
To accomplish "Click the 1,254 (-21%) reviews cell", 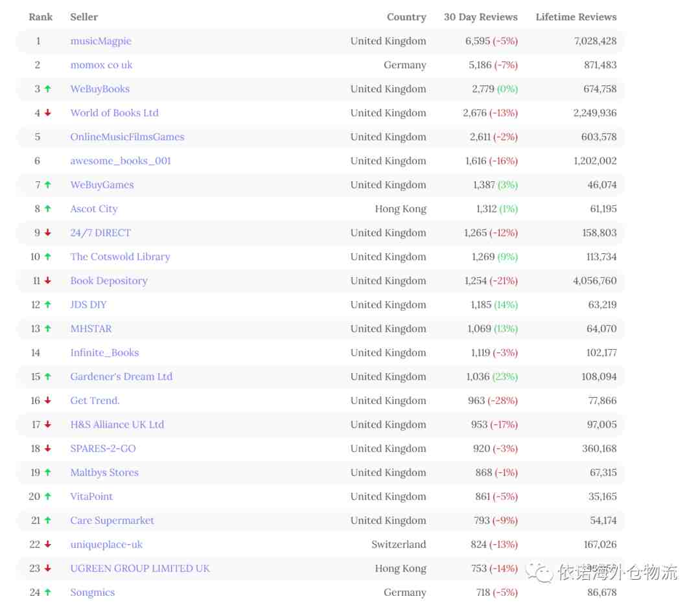I will pos(491,280).
